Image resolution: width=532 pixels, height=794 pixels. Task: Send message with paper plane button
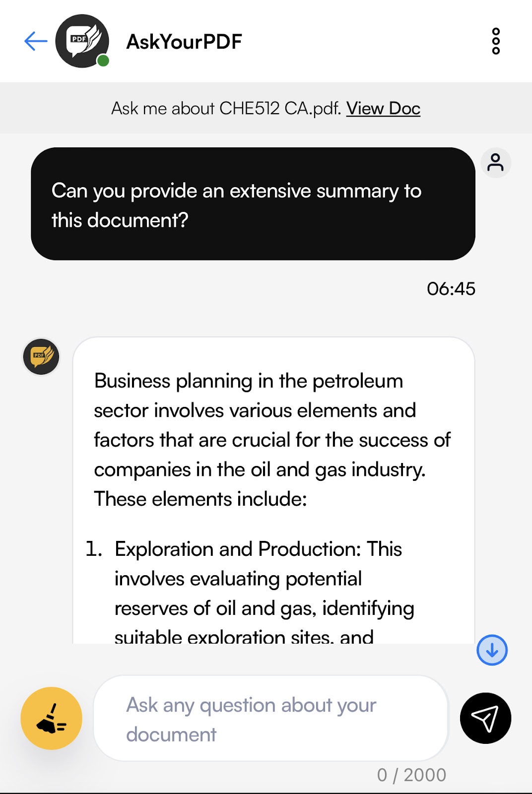click(x=485, y=718)
